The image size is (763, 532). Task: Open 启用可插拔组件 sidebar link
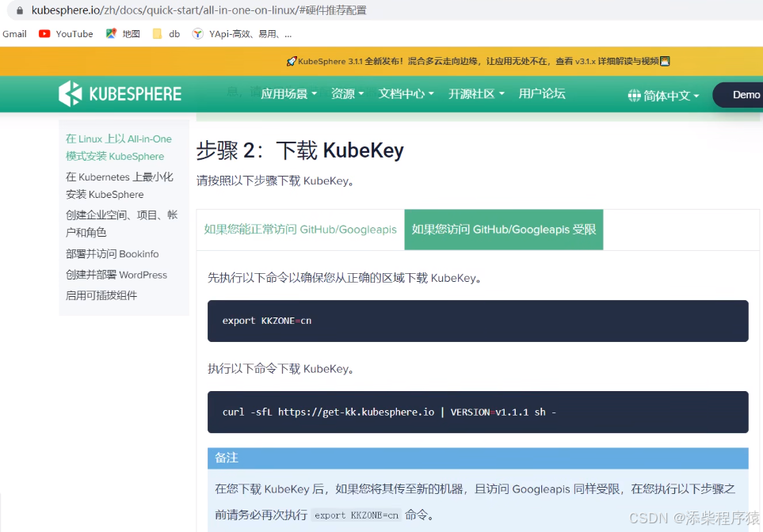(101, 295)
